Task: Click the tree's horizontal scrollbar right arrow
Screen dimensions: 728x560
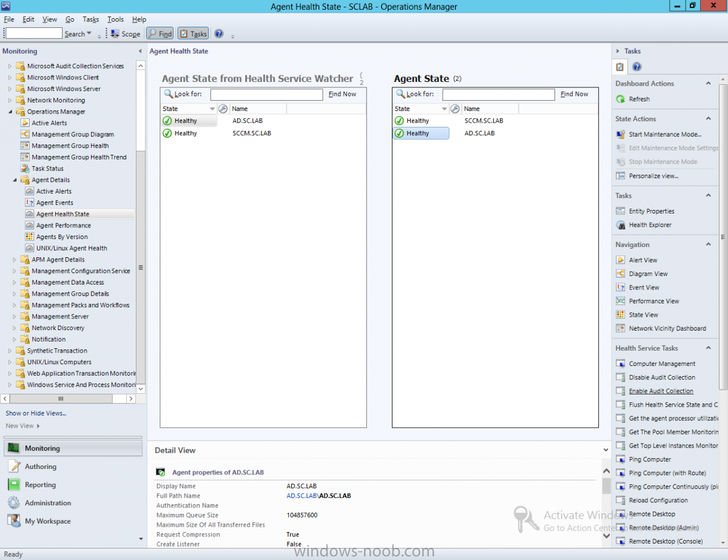Action: tap(131, 399)
